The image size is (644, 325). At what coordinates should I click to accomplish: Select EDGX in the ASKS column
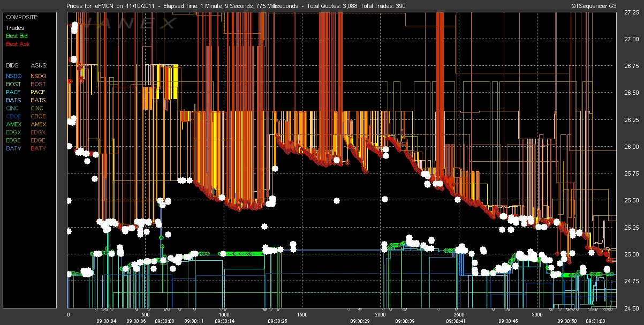point(39,132)
